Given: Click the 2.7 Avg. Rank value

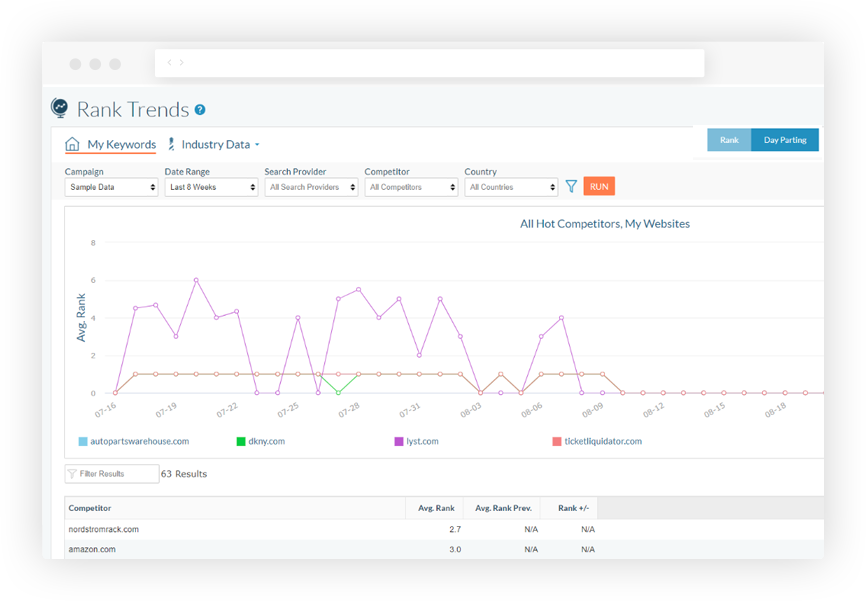Looking at the screenshot, I should [x=455, y=529].
